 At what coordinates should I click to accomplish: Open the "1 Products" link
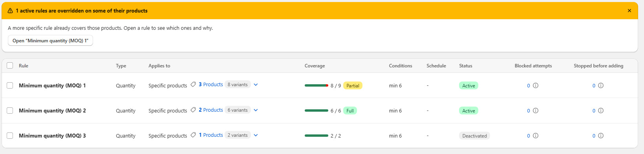[211, 135]
